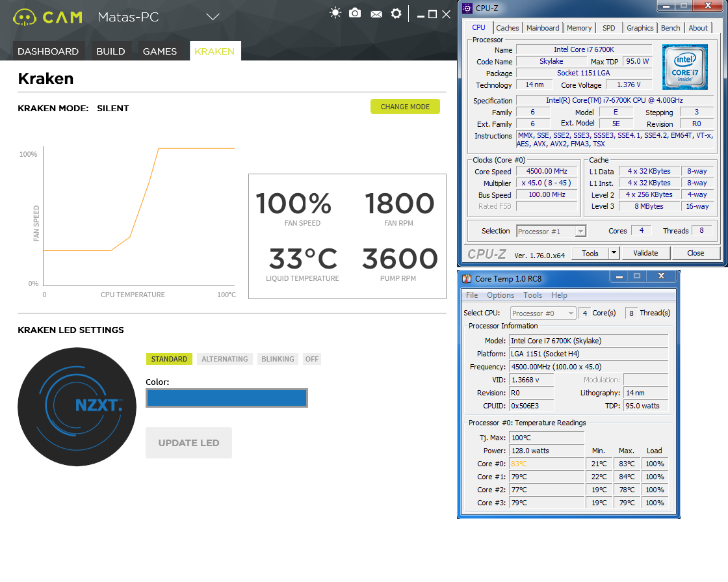The height and width of the screenshot is (582, 728).
Task: Click the Core Temp title bar icon
Action: (467, 279)
